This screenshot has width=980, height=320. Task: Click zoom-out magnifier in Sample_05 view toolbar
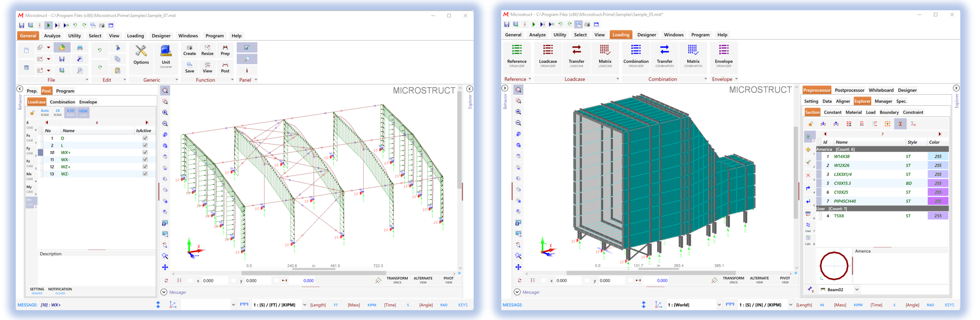[518, 123]
